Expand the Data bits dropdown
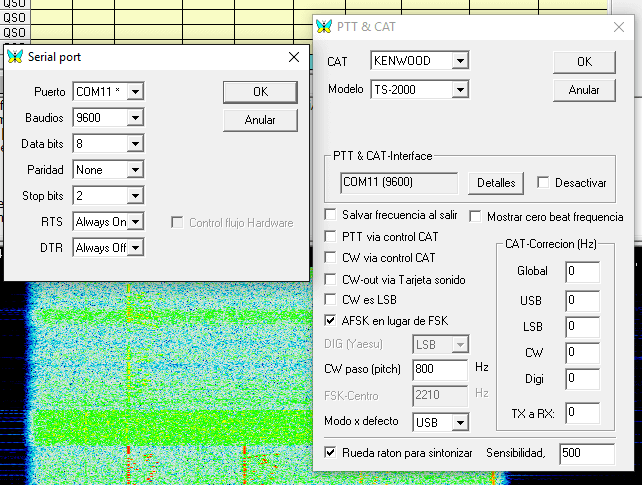This screenshot has width=642, height=485. (x=135, y=144)
